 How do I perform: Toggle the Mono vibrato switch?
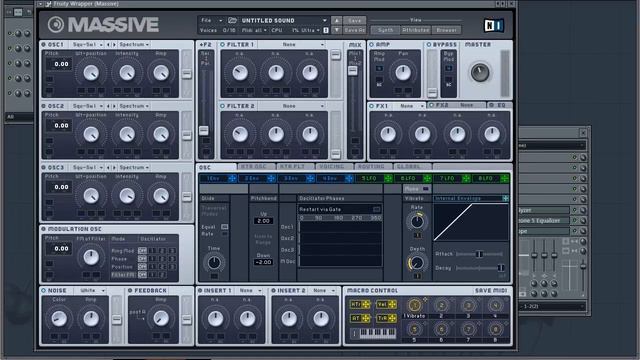(426, 189)
